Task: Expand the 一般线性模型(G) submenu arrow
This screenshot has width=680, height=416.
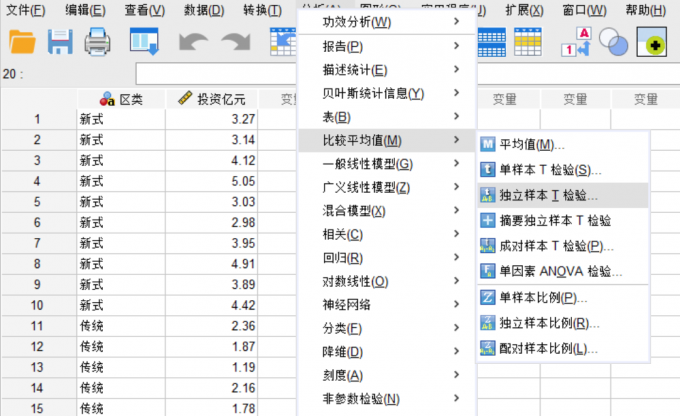Action: (456, 164)
